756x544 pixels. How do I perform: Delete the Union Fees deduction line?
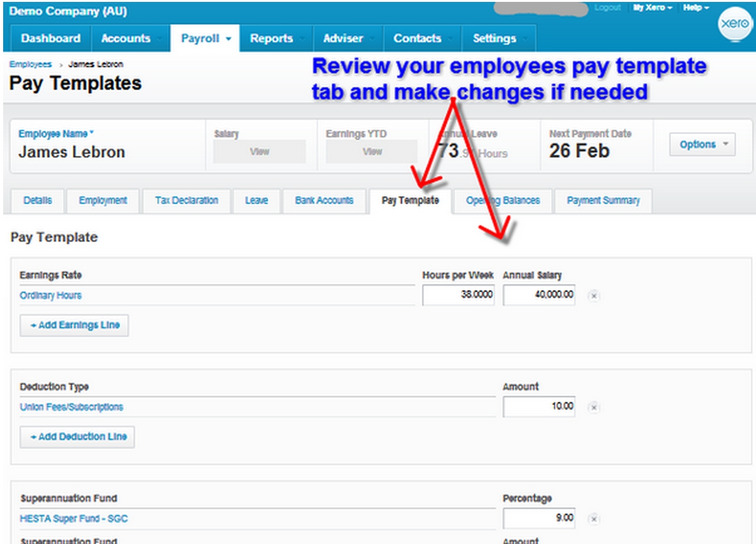click(x=594, y=407)
